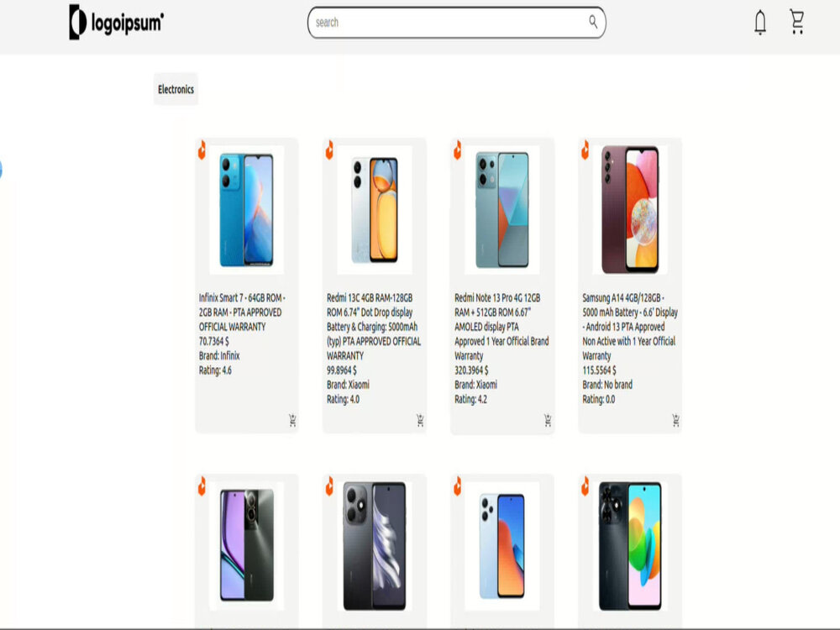This screenshot has height=630, width=840.
Task: Open the notifications bell icon
Action: coord(759,23)
